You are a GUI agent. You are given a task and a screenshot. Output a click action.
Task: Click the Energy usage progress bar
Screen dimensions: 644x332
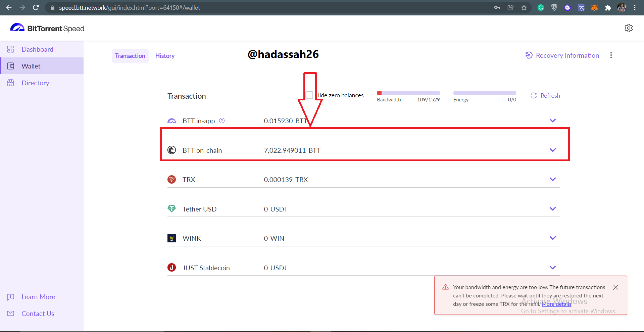485,93
